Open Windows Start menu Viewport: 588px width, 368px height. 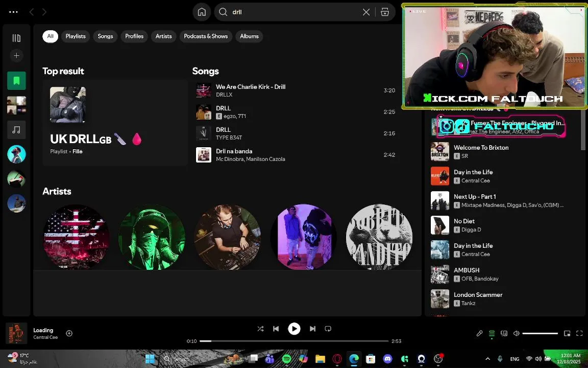point(150,359)
